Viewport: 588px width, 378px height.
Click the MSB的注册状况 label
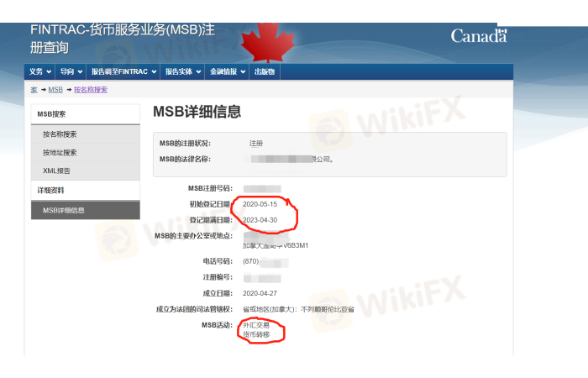(x=186, y=144)
